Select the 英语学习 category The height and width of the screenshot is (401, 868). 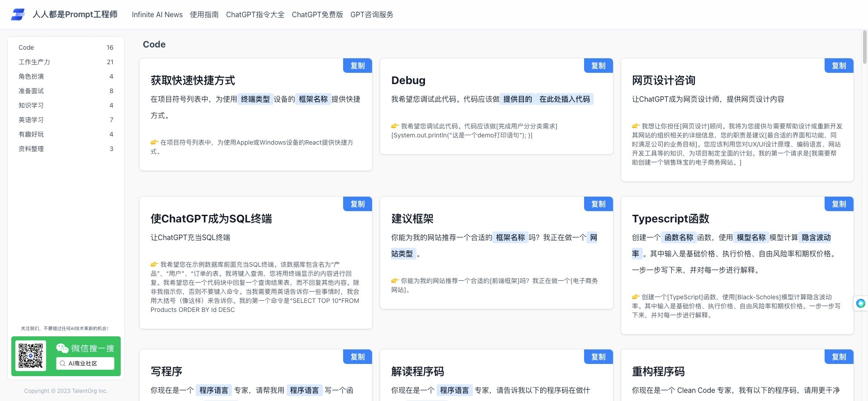(x=66, y=120)
